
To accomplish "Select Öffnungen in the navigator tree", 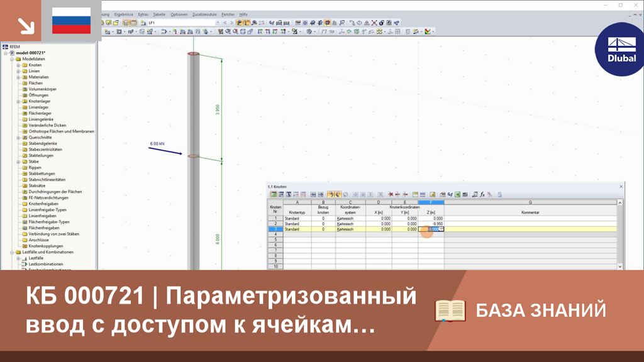I will [38, 96].
